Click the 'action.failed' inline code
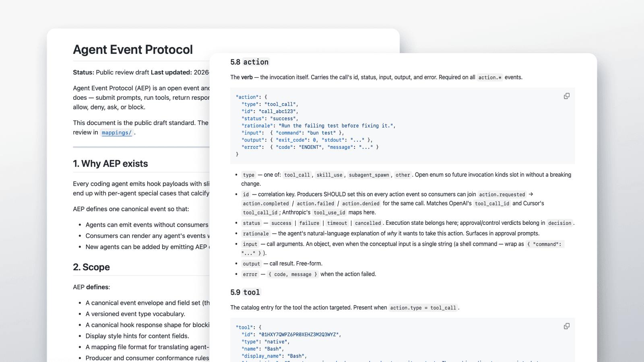Image resolution: width=644 pixels, height=362 pixels. pos(316,204)
